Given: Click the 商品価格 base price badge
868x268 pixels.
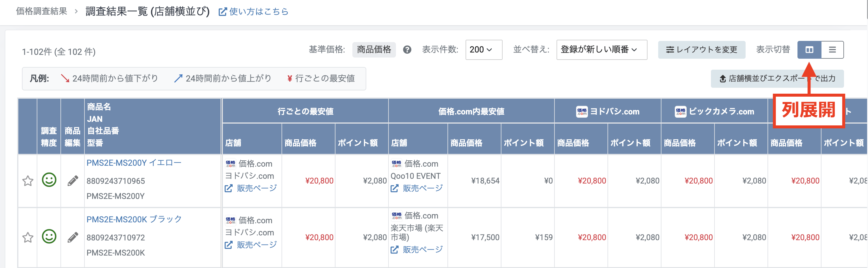Looking at the screenshot, I should [x=374, y=50].
